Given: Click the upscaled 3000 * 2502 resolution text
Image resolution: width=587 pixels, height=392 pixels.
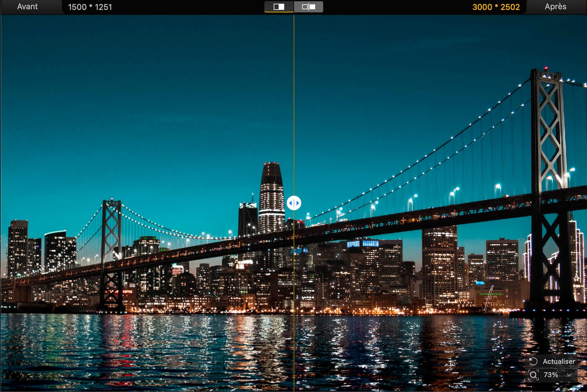Looking at the screenshot, I should tap(496, 7).
